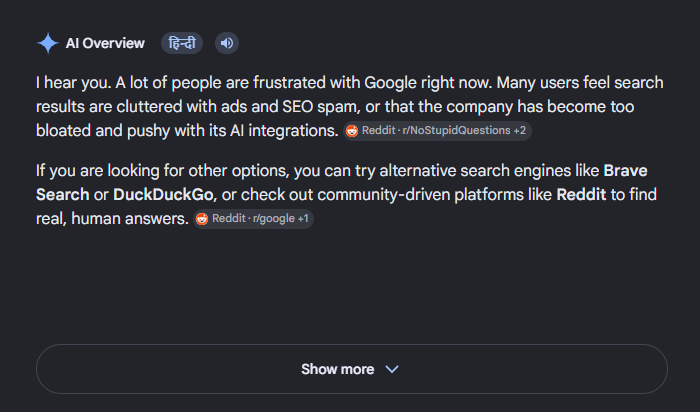This screenshot has height=412, width=700.
Task: Click the chevron next to Show more
Action: pyautogui.click(x=392, y=369)
